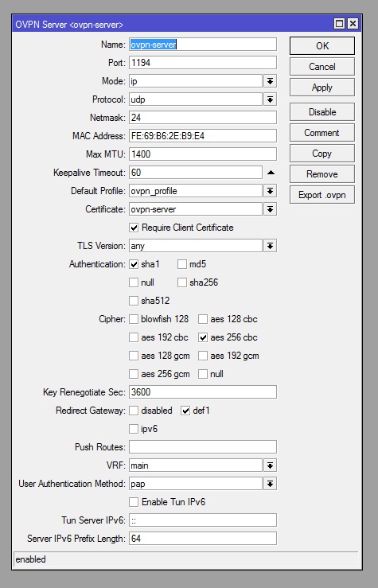Open User Authentication Method dropdown
Screen dimensions: 378x588
[x=270, y=484]
